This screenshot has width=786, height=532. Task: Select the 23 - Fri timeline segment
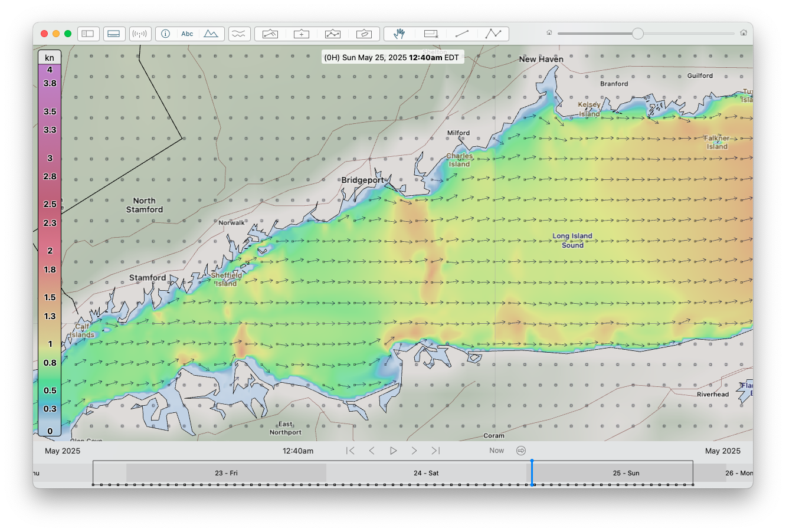[227, 473]
